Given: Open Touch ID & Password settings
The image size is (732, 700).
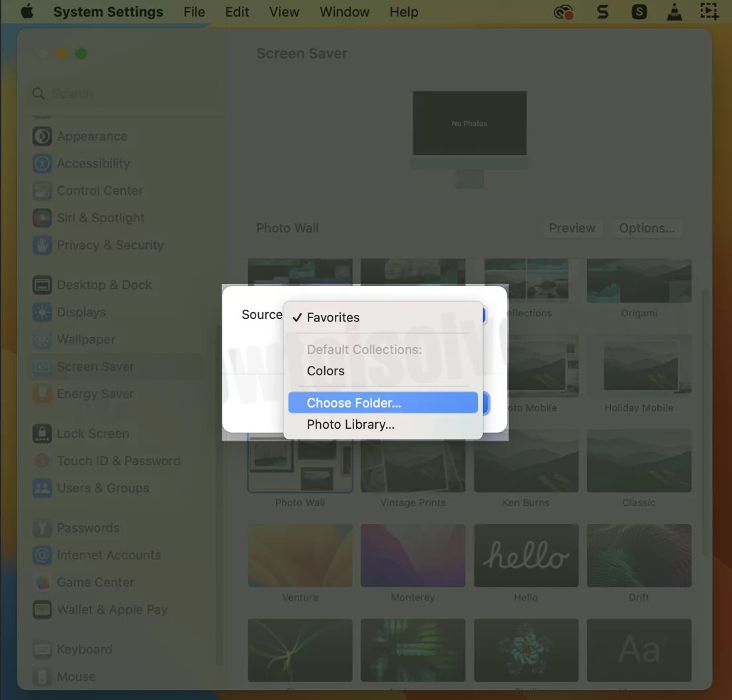Looking at the screenshot, I should (x=42, y=460).
